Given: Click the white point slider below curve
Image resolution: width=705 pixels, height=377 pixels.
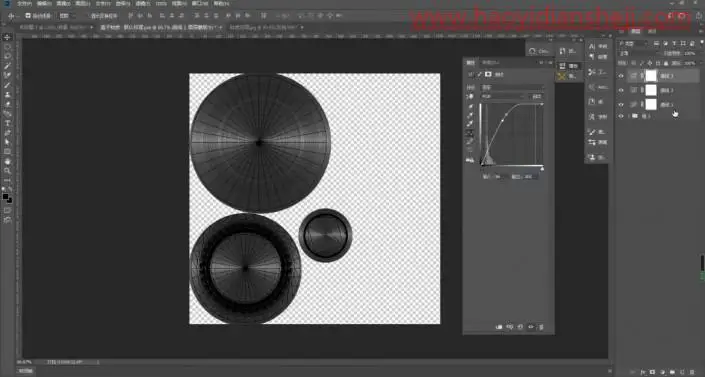Looking at the screenshot, I should click(542, 169).
